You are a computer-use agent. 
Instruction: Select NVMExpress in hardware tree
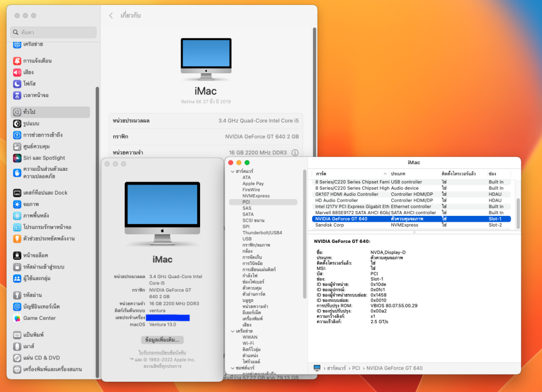(x=256, y=196)
